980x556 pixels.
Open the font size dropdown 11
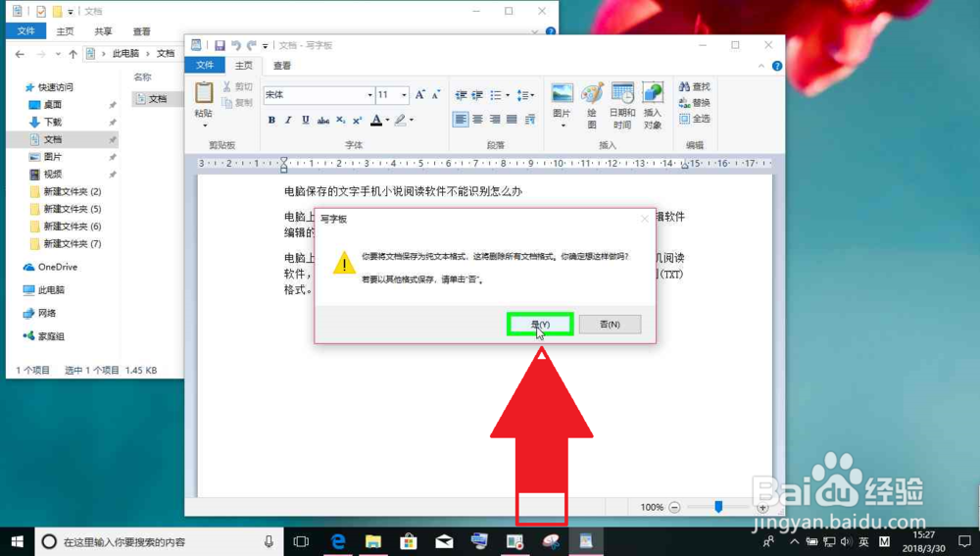coord(404,95)
